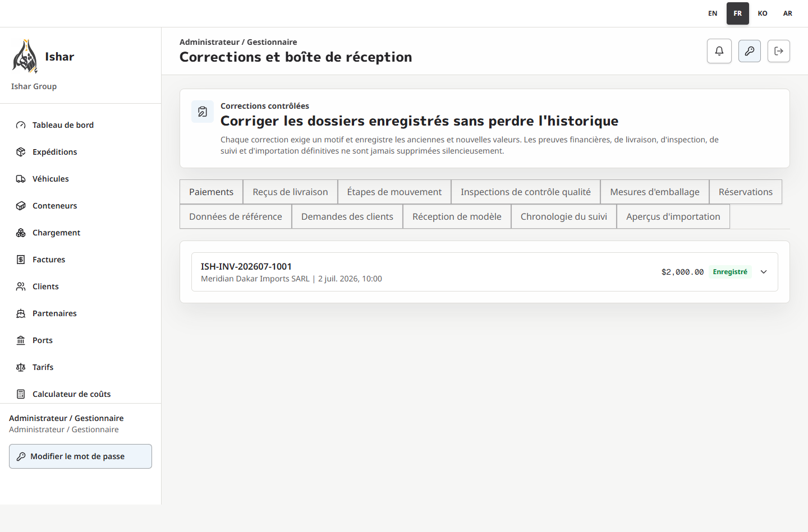Switch to Données de référence tab

tap(236, 216)
